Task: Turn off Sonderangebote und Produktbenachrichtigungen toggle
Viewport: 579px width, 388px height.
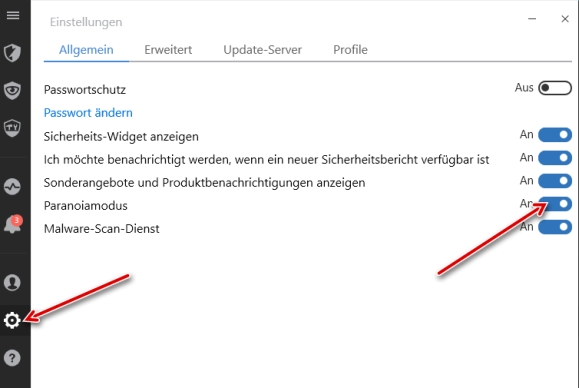Action: (555, 181)
